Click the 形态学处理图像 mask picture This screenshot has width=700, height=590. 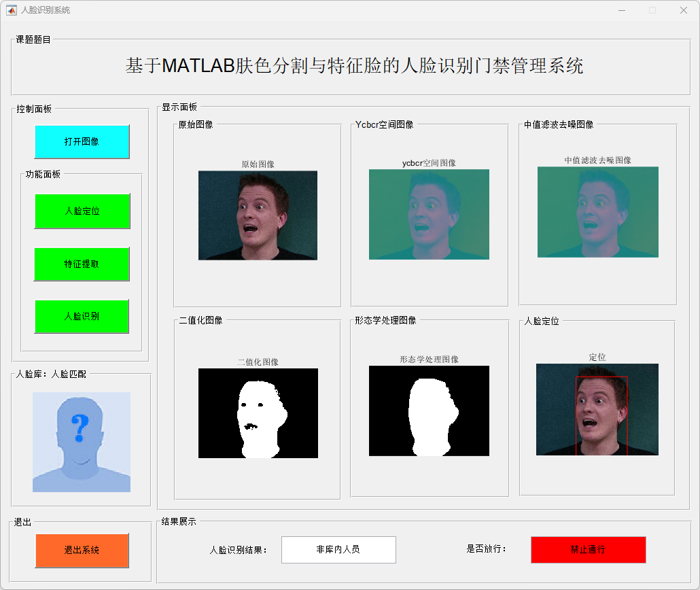coord(429,411)
